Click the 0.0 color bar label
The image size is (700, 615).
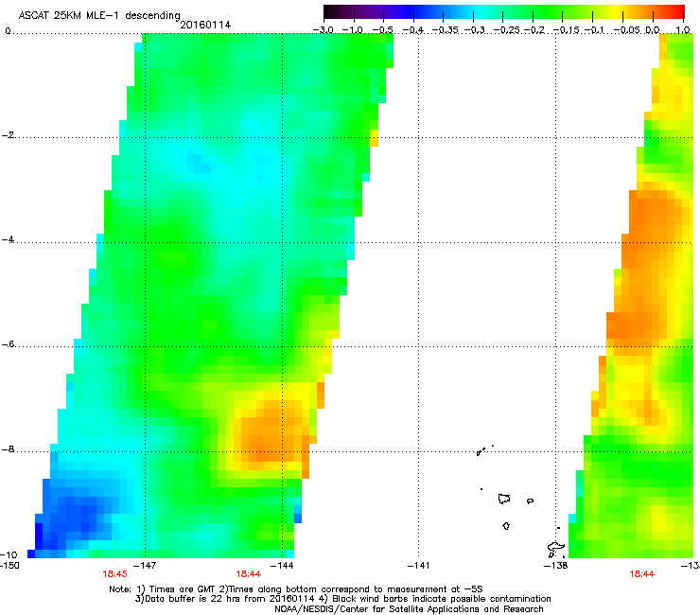click(x=653, y=30)
